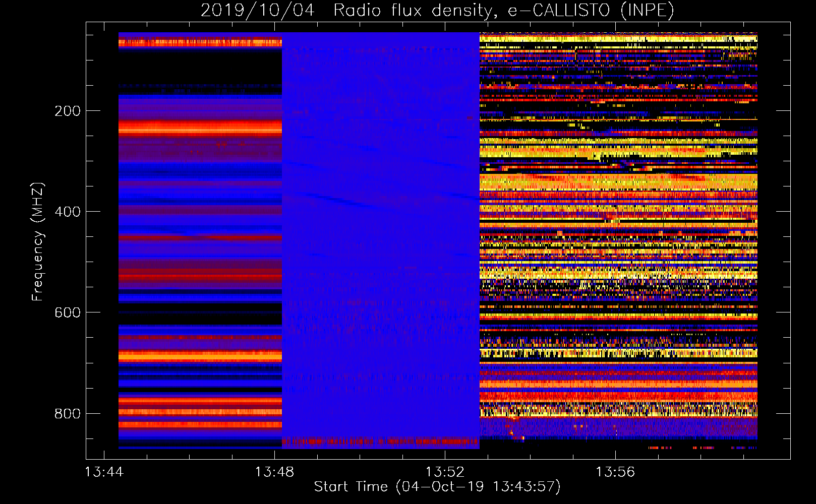This screenshot has width=816, height=504.
Task: Click the "13:56" time tick label
Action: (615, 472)
